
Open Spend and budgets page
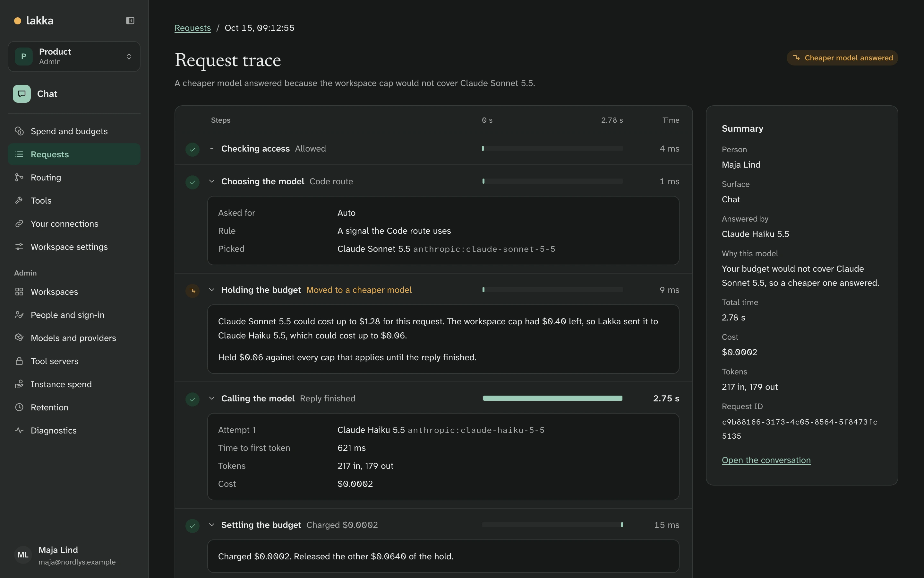pyautogui.click(x=74, y=131)
